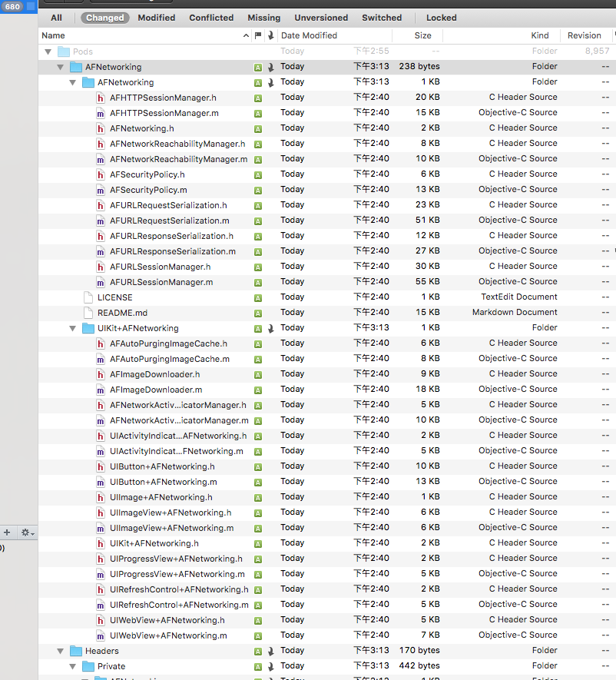Click the AFSecurityPolicy.m file icon

tap(101, 190)
